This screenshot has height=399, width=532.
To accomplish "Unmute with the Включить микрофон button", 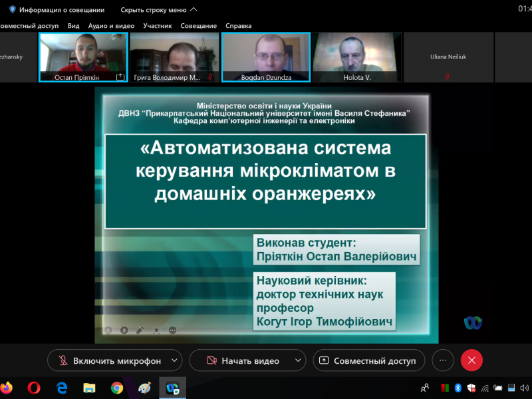I will (108, 360).
